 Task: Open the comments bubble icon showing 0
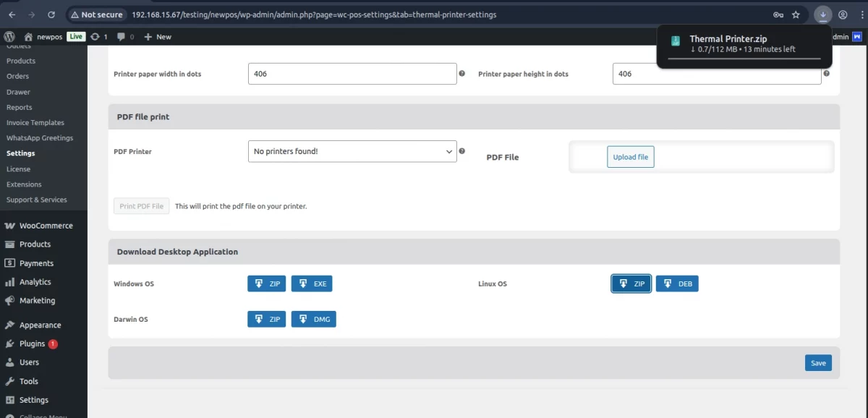point(125,36)
